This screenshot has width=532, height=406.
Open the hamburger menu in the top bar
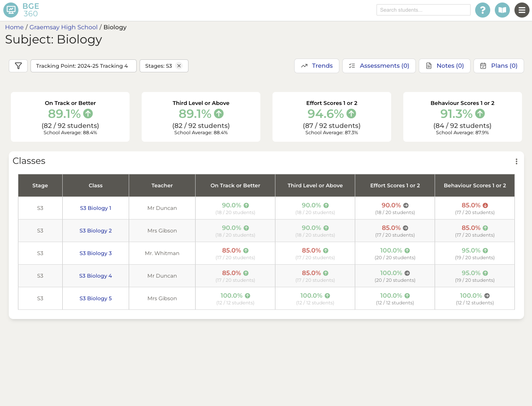(x=522, y=10)
